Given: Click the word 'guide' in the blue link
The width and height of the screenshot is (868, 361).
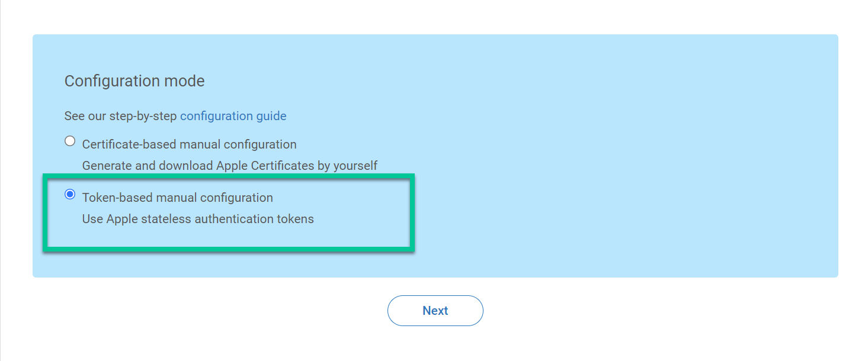Looking at the screenshot, I should [x=271, y=116].
